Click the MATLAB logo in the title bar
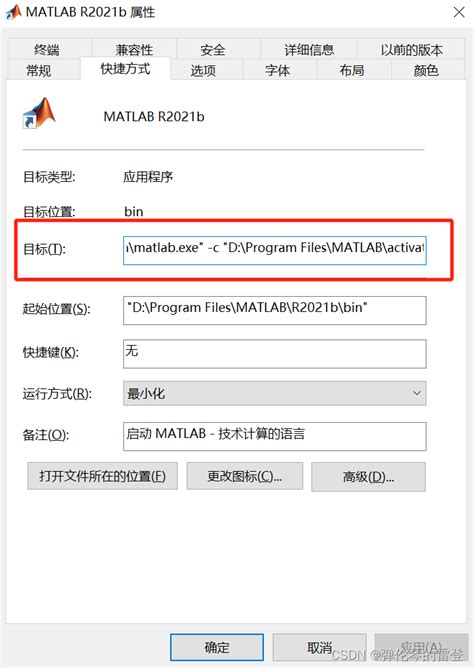 [13, 12]
